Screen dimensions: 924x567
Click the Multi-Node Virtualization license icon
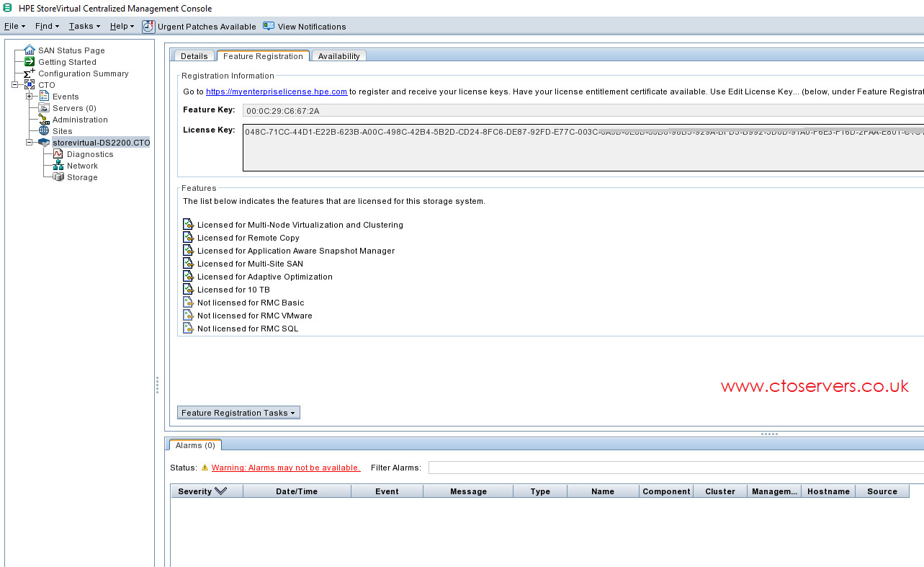click(188, 225)
